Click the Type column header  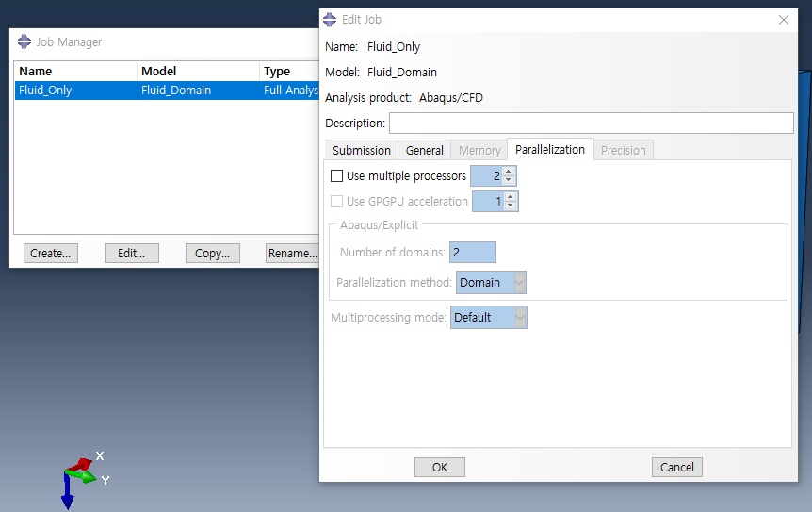point(289,71)
